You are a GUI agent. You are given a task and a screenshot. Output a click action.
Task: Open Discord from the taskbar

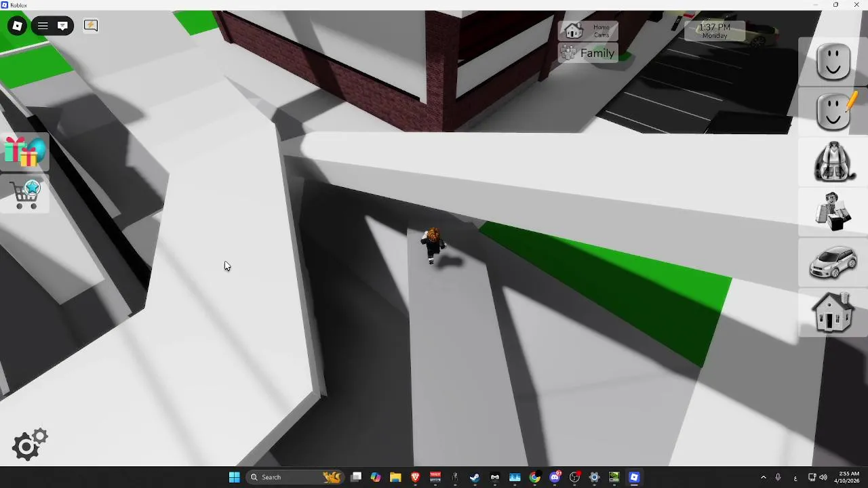[x=555, y=477]
